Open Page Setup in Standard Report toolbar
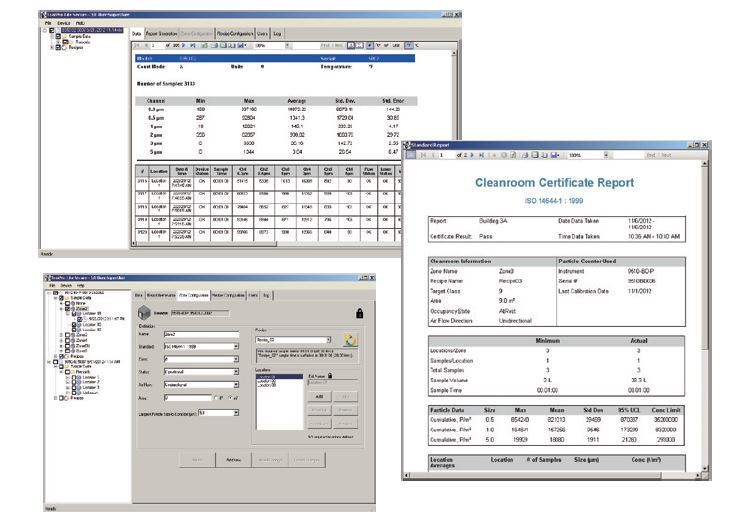Viewport: 736px width, 528px height. pos(544,155)
